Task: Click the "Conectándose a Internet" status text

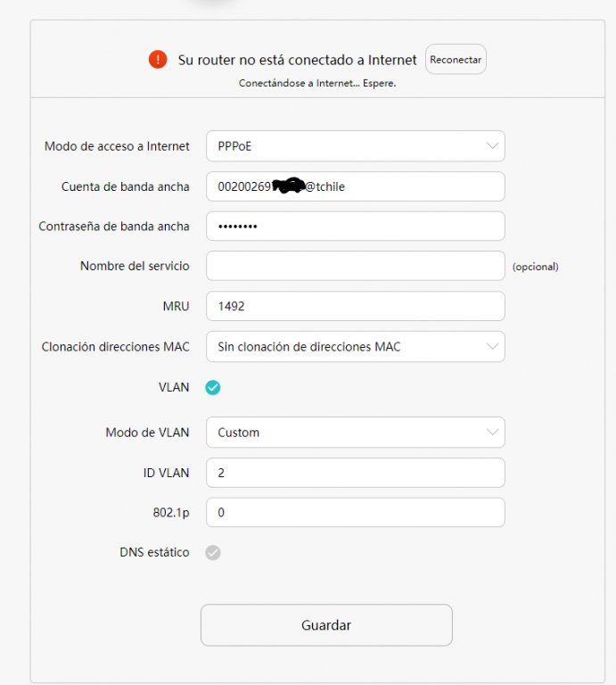Action: click(x=316, y=83)
